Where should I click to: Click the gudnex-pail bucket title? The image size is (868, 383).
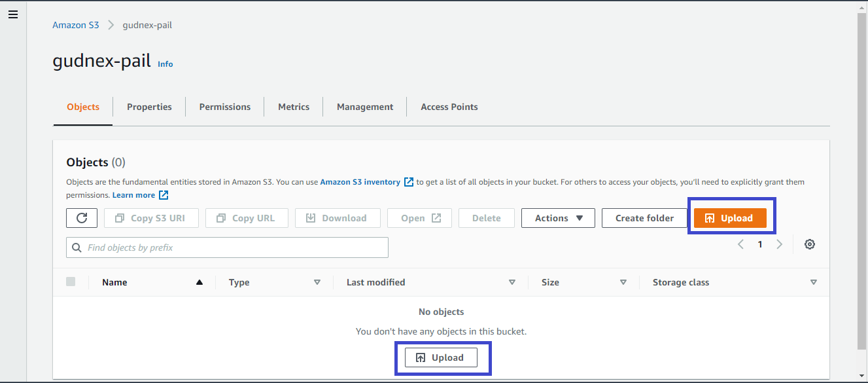click(x=101, y=62)
